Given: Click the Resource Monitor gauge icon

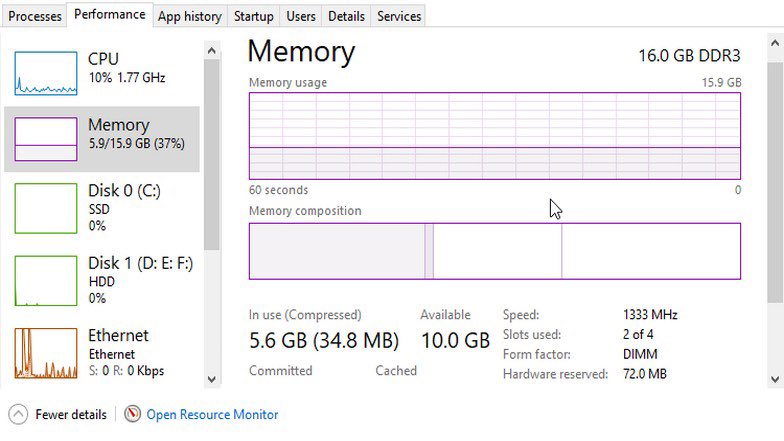Looking at the screenshot, I should 132,414.
